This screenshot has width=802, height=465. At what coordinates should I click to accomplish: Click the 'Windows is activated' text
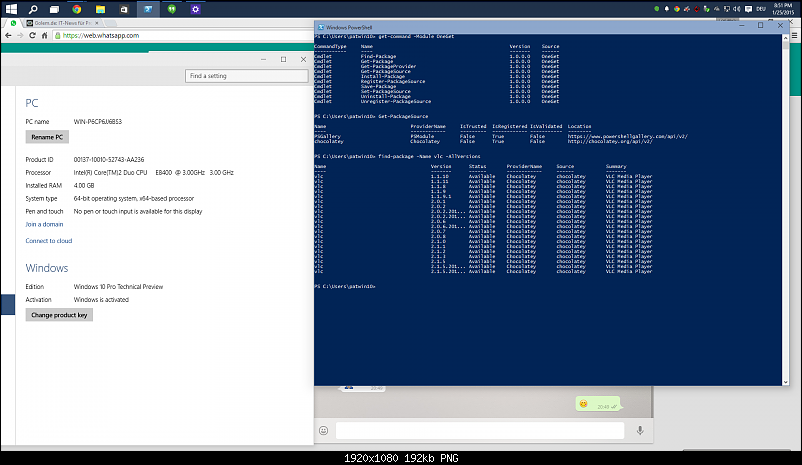(101, 300)
